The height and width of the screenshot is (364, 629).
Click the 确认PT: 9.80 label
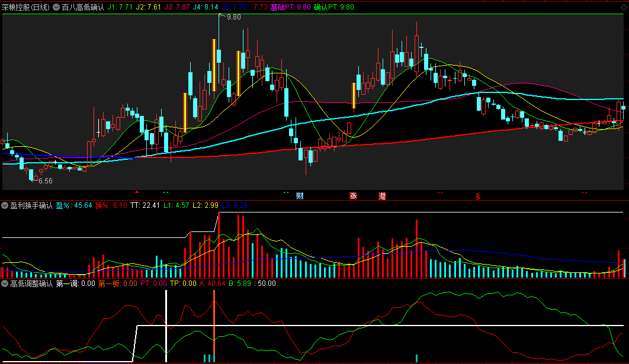(334, 7)
